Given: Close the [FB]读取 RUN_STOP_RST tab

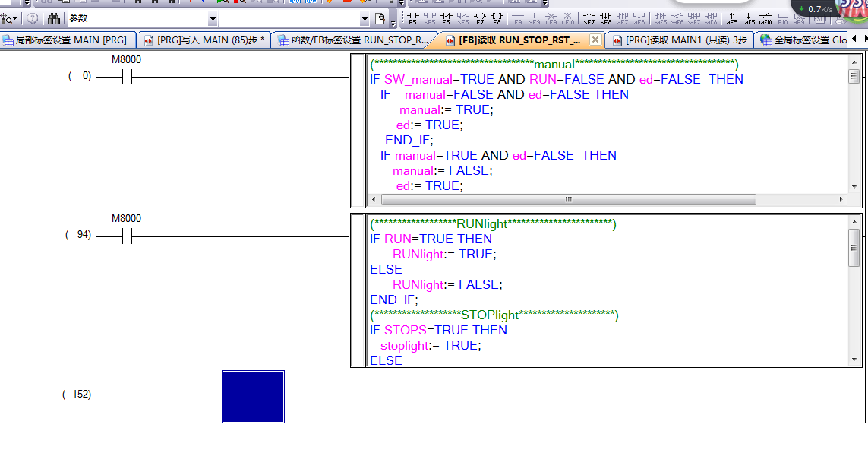Looking at the screenshot, I should click(595, 40).
